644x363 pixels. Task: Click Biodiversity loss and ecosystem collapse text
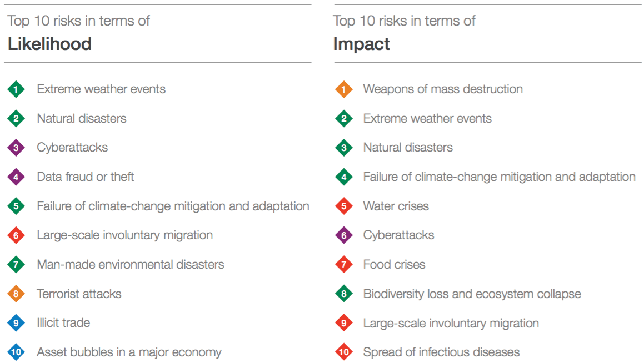[x=472, y=294]
